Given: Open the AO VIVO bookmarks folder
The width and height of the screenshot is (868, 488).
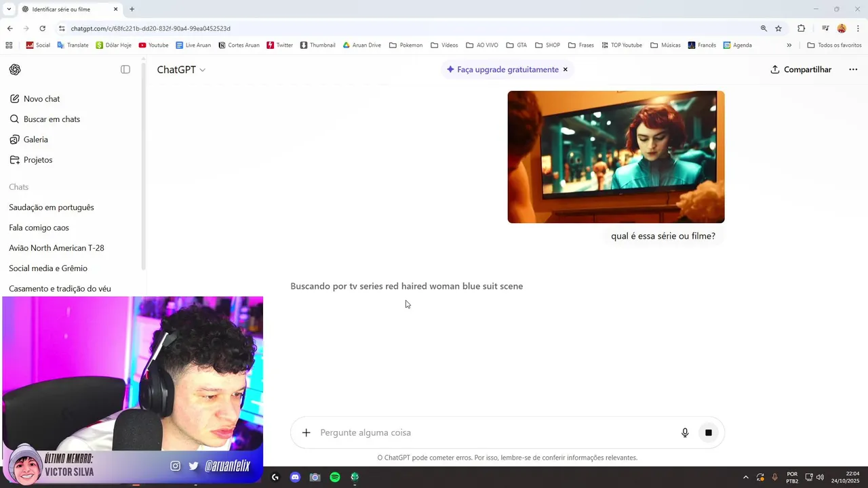Looking at the screenshot, I should (482, 45).
